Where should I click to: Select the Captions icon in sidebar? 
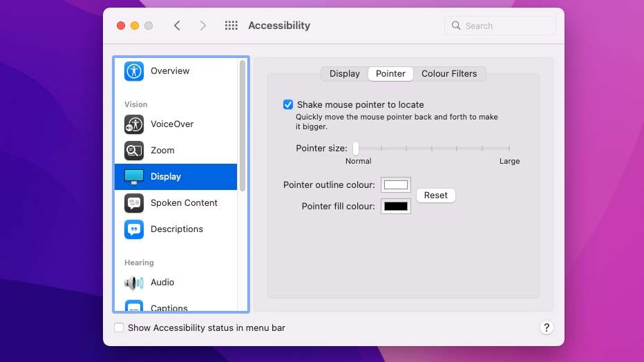pos(134,306)
